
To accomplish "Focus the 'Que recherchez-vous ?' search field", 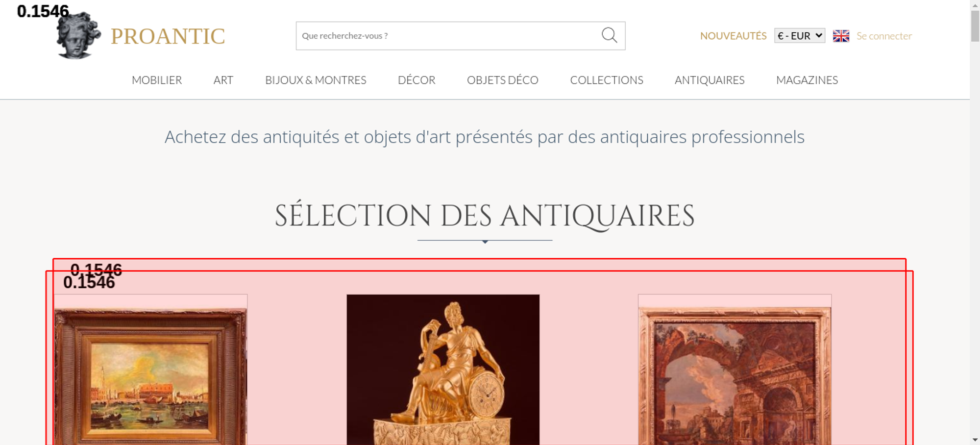I will [448, 36].
